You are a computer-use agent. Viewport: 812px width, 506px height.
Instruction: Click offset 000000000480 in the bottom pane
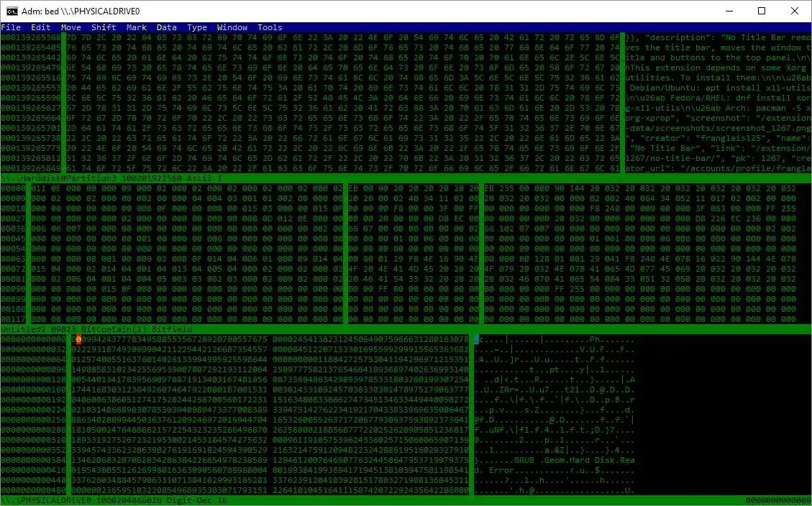[x=34, y=490]
